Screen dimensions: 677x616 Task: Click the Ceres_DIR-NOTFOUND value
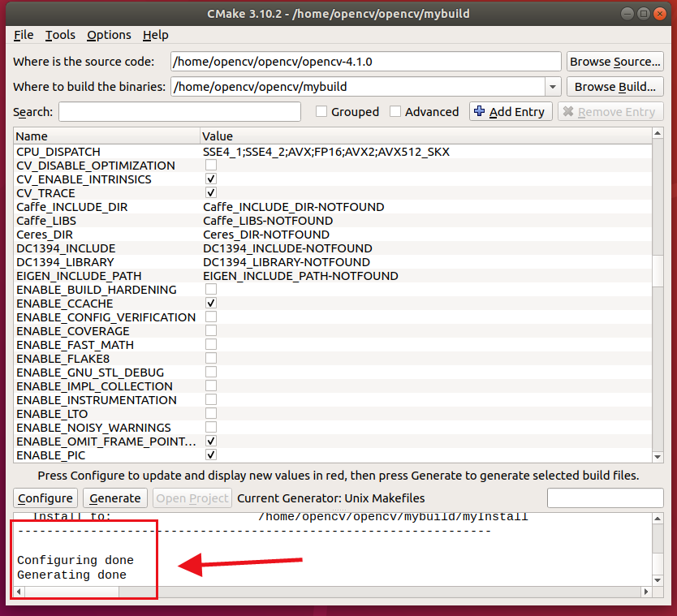266,235
